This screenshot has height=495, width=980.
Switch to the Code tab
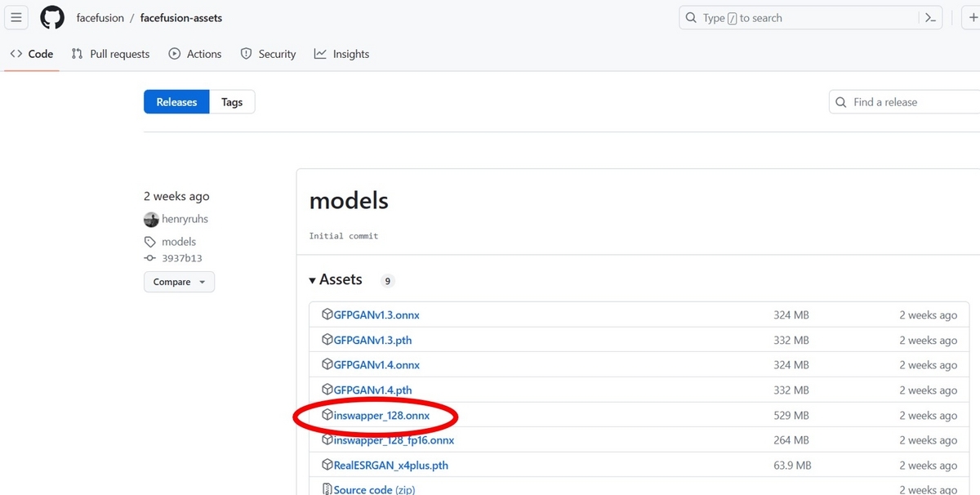click(31, 54)
